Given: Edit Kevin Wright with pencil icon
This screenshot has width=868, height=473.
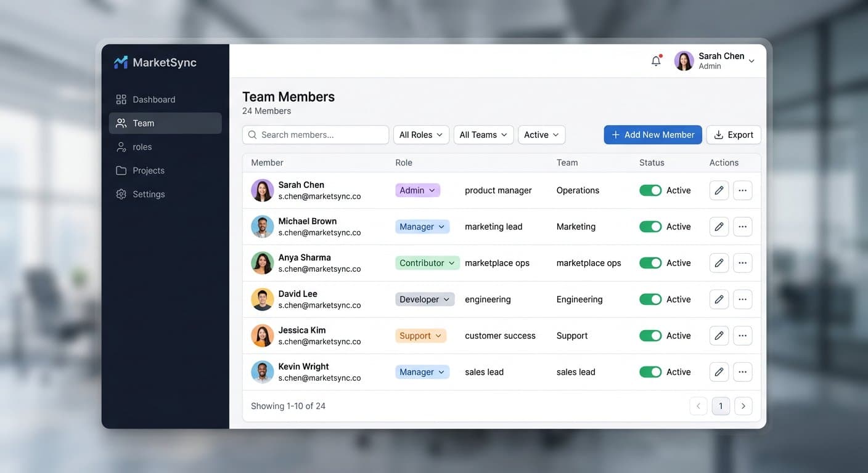Looking at the screenshot, I should [719, 372].
